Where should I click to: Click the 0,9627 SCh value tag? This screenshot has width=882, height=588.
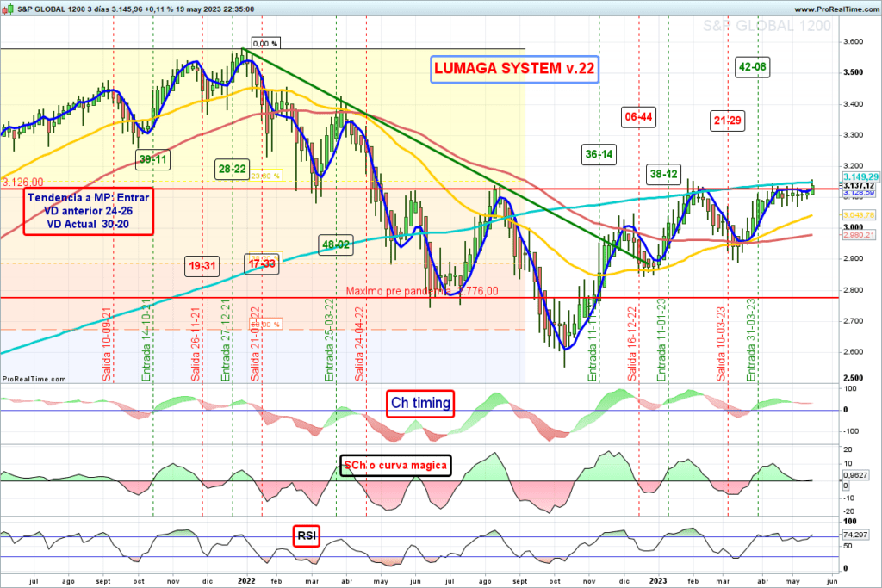pos(855,475)
